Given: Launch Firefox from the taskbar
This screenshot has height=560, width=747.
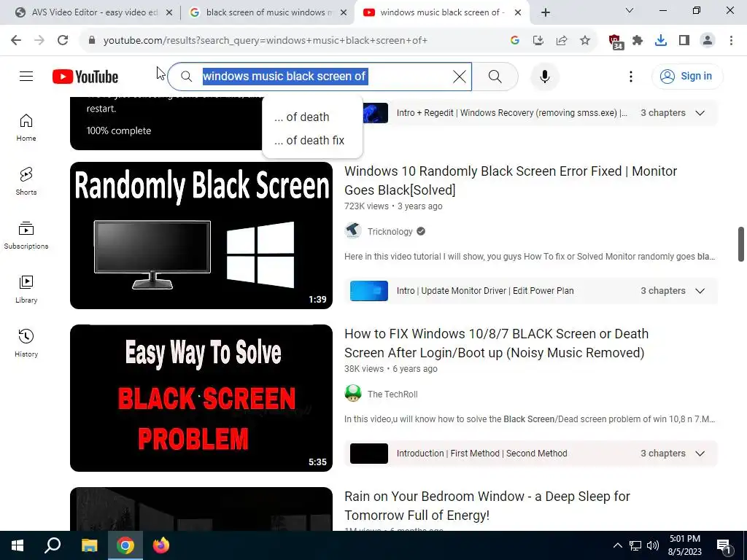Looking at the screenshot, I should point(161,545).
